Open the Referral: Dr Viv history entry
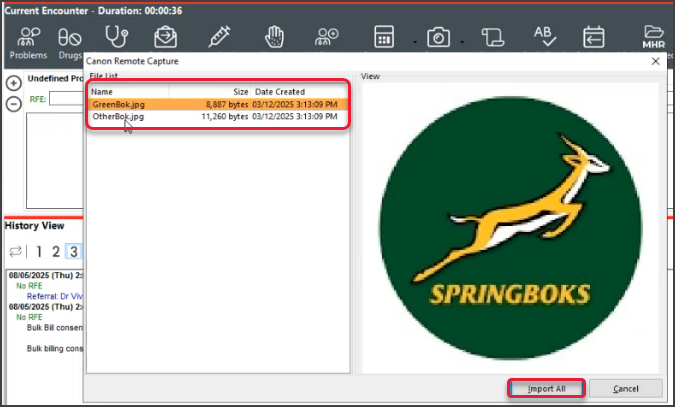 [x=55, y=296]
